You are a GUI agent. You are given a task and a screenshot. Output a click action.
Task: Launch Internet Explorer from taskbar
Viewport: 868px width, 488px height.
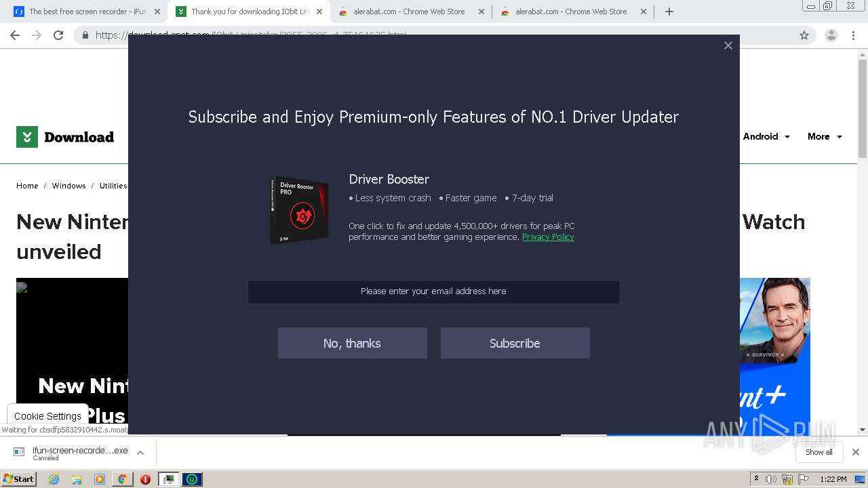tap(54, 479)
